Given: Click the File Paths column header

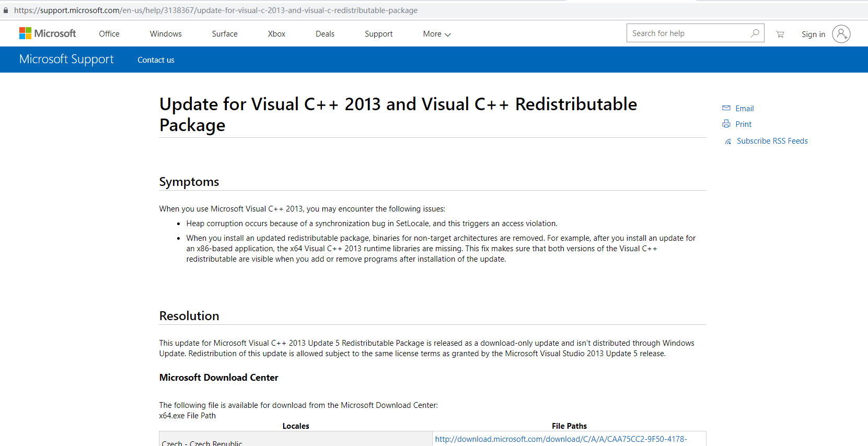Looking at the screenshot, I should (x=569, y=426).
